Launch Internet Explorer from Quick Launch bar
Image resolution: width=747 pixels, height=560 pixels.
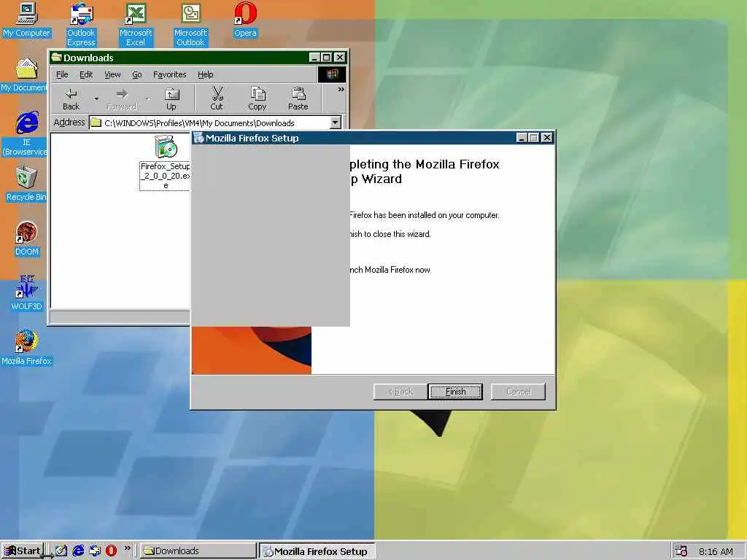[x=78, y=551]
